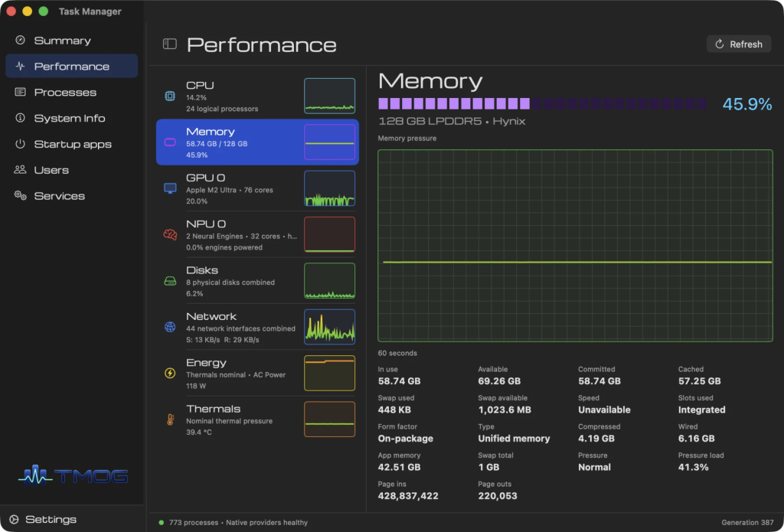Toggle the sidebar panel icon
Image resolution: width=784 pixels, height=532 pixels.
coord(170,44)
